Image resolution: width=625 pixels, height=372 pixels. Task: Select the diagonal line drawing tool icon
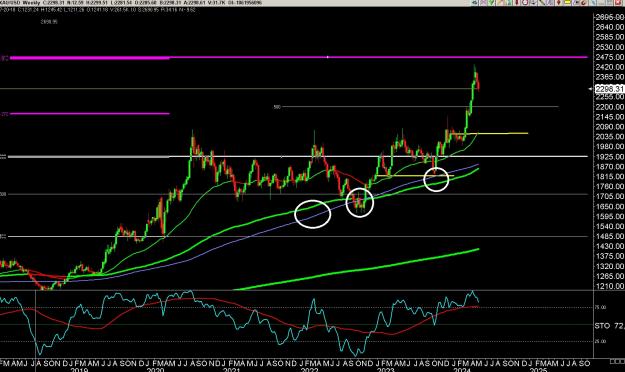[542, 2]
